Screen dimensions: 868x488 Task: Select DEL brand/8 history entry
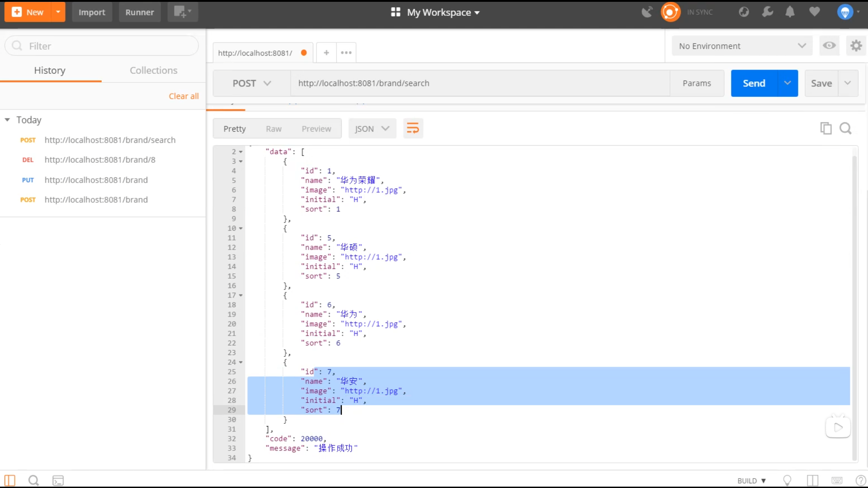[103, 160]
